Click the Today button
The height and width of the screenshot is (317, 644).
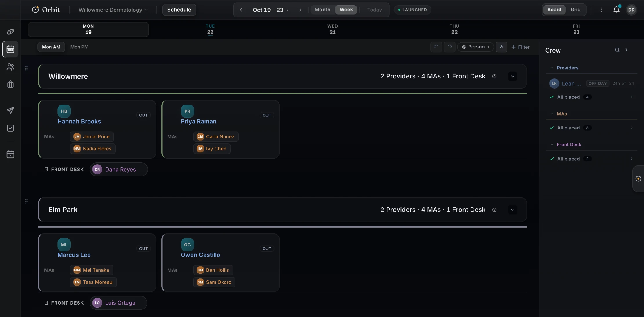(x=374, y=10)
